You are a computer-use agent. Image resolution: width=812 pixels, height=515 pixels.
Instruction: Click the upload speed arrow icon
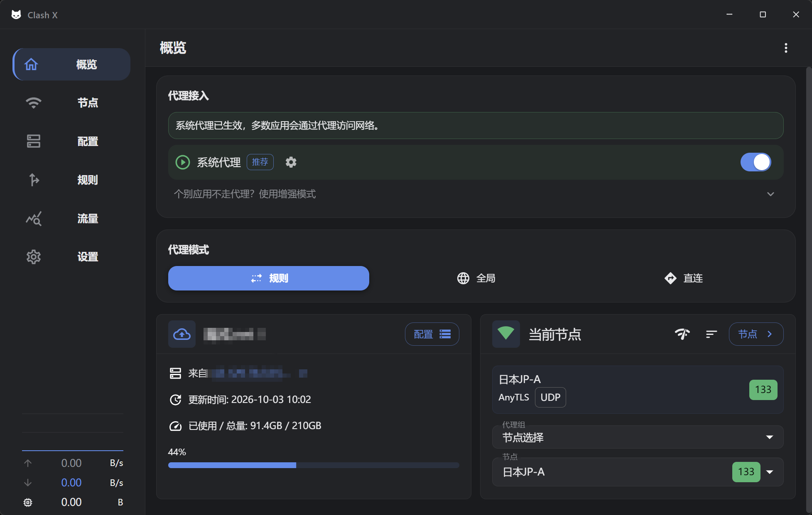pyautogui.click(x=28, y=463)
